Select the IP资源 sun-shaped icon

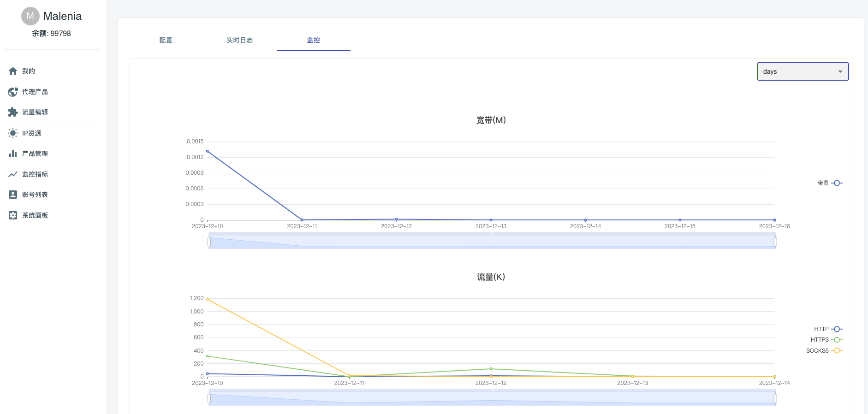13,133
